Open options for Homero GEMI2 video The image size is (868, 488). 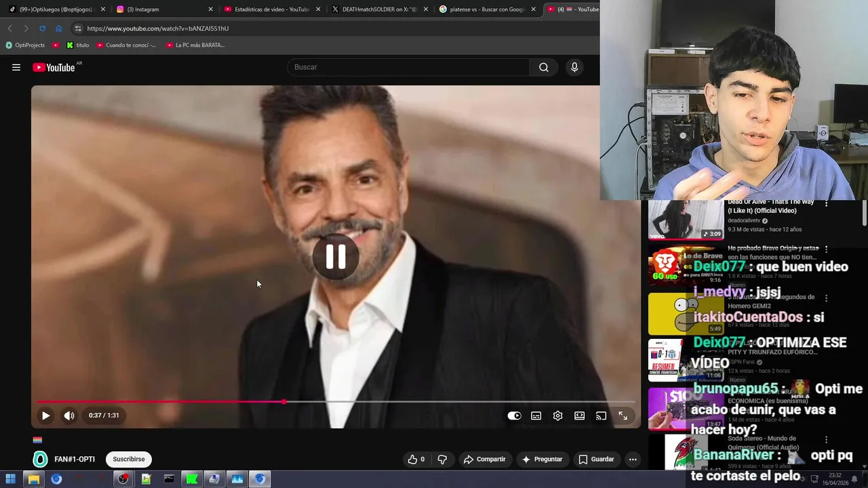826,298
